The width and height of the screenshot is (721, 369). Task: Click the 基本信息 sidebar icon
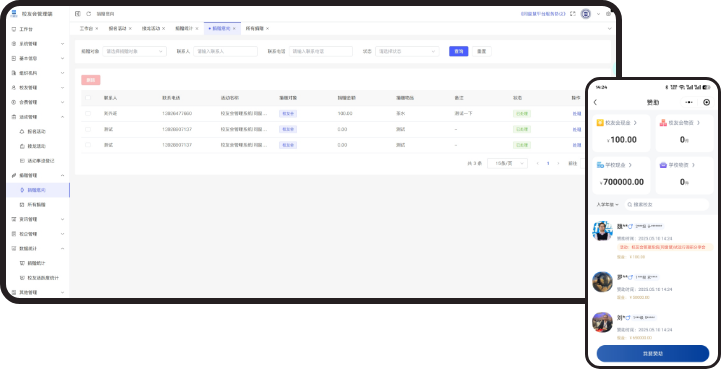tap(14, 58)
